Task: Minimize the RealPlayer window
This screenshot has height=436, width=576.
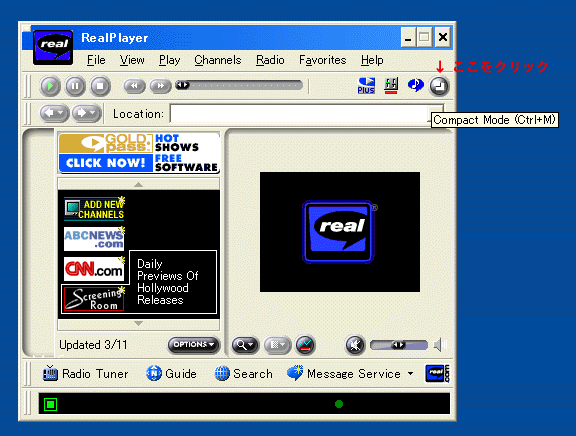Action: coord(408,37)
